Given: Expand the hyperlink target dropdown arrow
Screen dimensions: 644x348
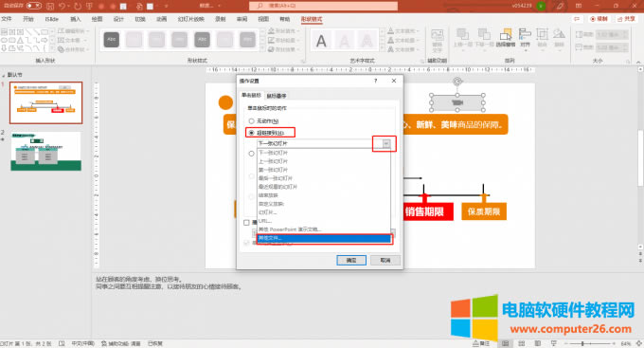Looking at the screenshot, I should tap(386, 143).
